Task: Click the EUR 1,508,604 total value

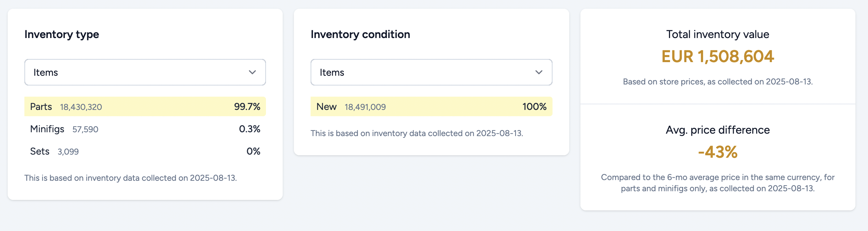Action: tap(718, 57)
